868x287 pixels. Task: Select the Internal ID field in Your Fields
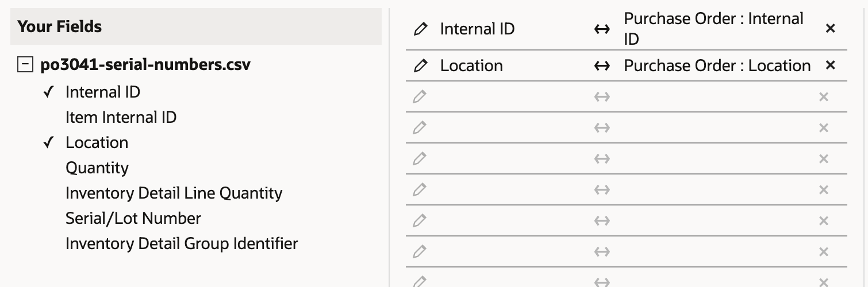(x=103, y=92)
